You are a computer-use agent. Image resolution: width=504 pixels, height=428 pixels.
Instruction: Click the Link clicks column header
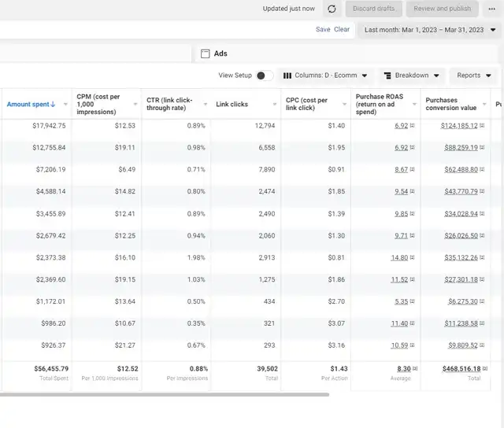[232, 105]
